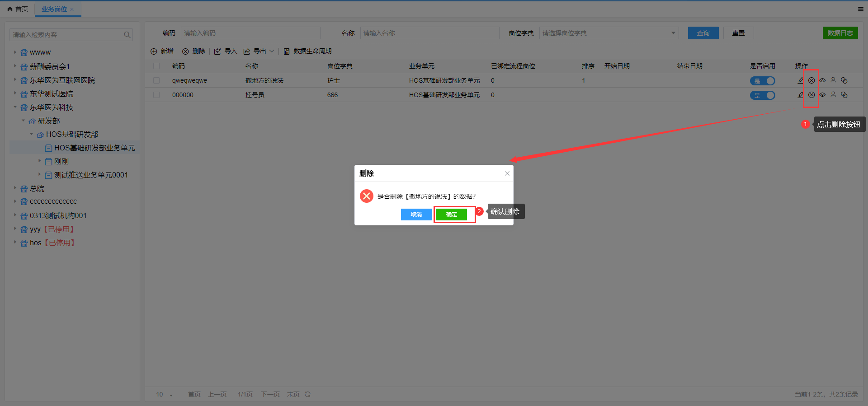Click the 撒地方的说法 name cell

[264, 80]
